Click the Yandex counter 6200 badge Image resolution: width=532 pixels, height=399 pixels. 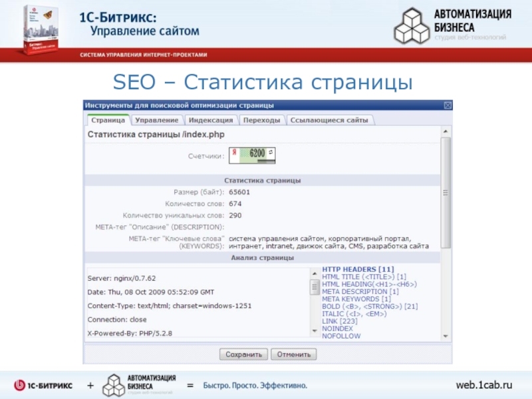point(252,156)
